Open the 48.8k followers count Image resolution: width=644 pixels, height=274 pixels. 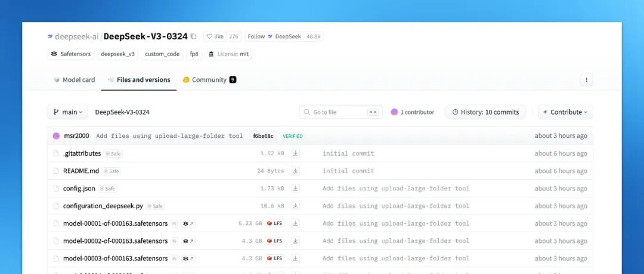coord(314,36)
